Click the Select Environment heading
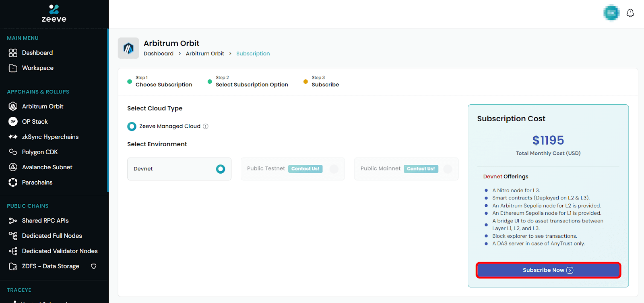This screenshot has width=644, height=303. click(157, 144)
